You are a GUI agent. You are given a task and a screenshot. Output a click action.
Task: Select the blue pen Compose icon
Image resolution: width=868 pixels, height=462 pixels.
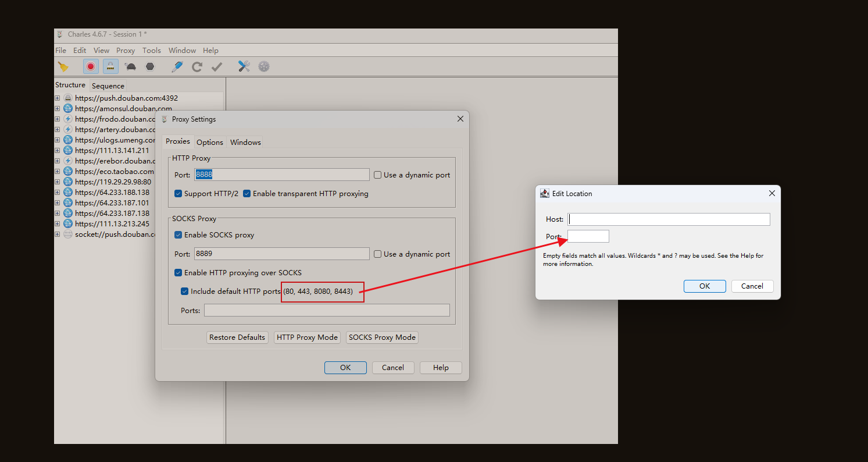[x=177, y=66]
